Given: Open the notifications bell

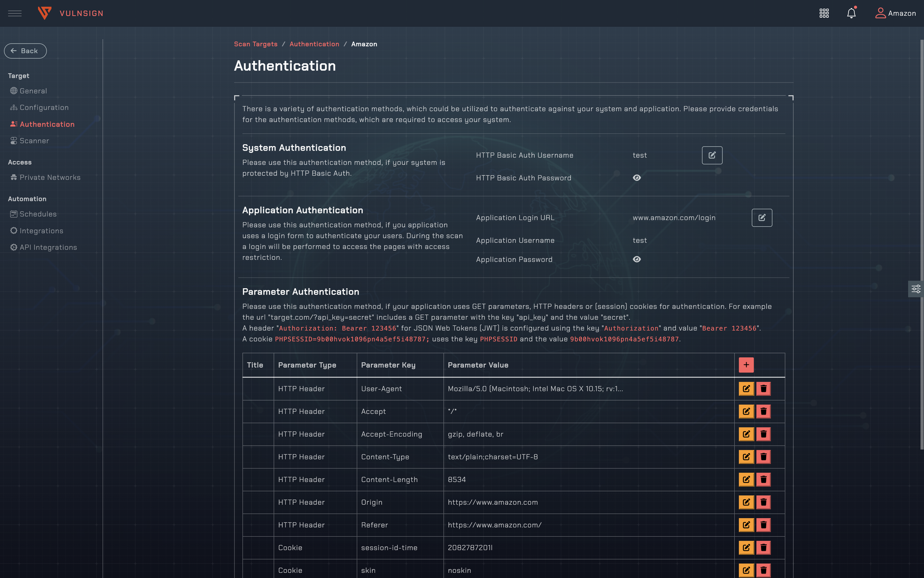Looking at the screenshot, I should (x=851, y=13).
